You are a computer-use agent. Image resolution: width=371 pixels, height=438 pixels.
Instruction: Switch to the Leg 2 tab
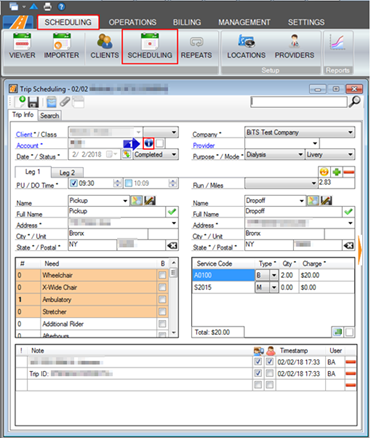pos(67,172)
